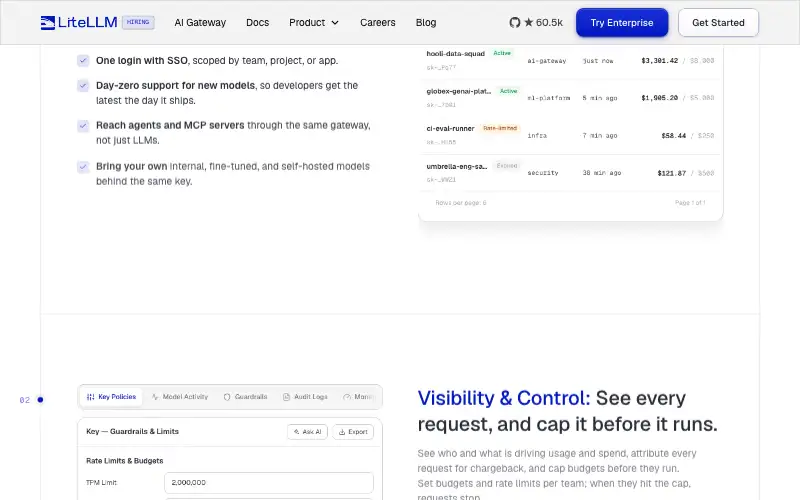The width and height of the screenshot is (800, 500).
Task: Open the AI Gateway nav item
Action: pyautogui.click(x=200, y=22)
